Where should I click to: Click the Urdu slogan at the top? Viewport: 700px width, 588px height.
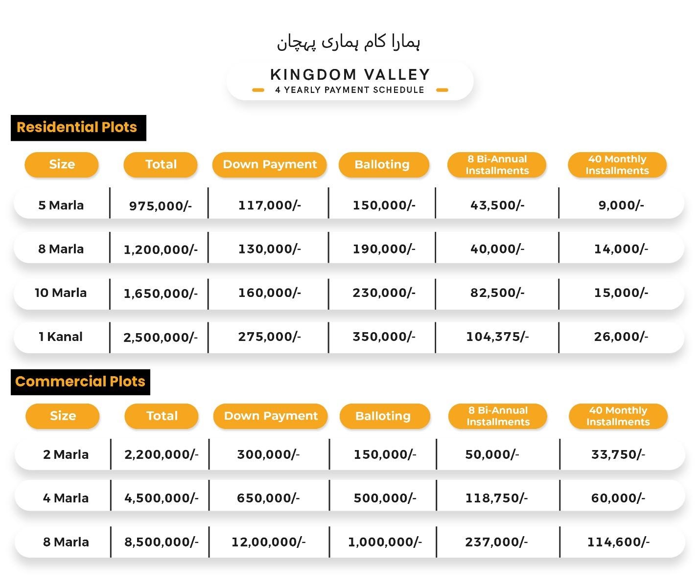(349, 43)
